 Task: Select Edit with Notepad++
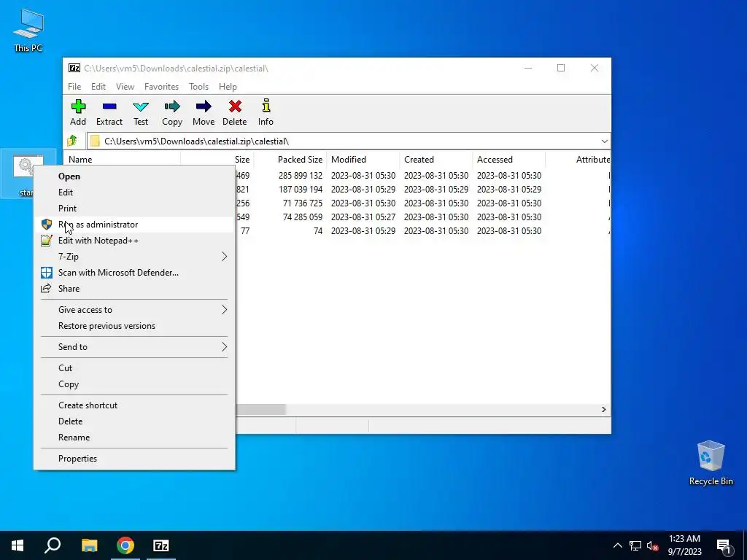click(134, 241)
